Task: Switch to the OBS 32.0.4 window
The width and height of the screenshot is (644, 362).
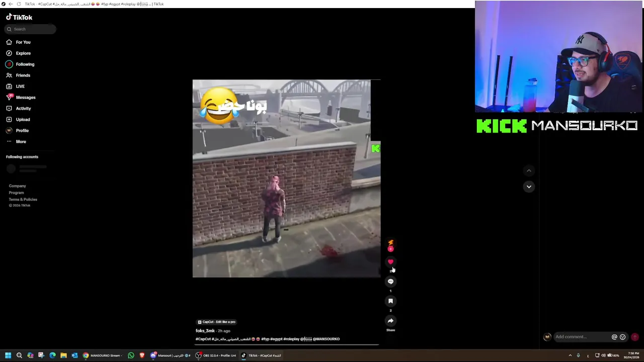Action: (216, 355)
